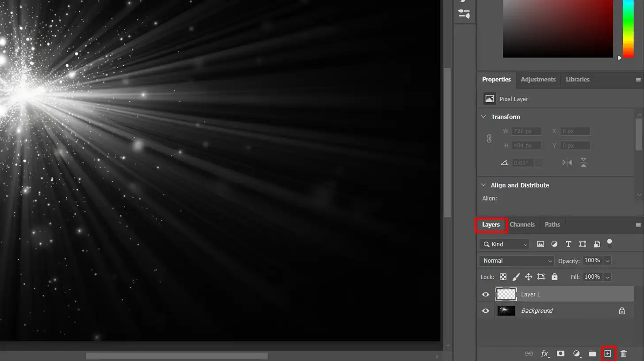The width and height of the screenshot is (644, 361).
Task: Open the Opacity slider dropdown arrow
Action: (607, 261)
